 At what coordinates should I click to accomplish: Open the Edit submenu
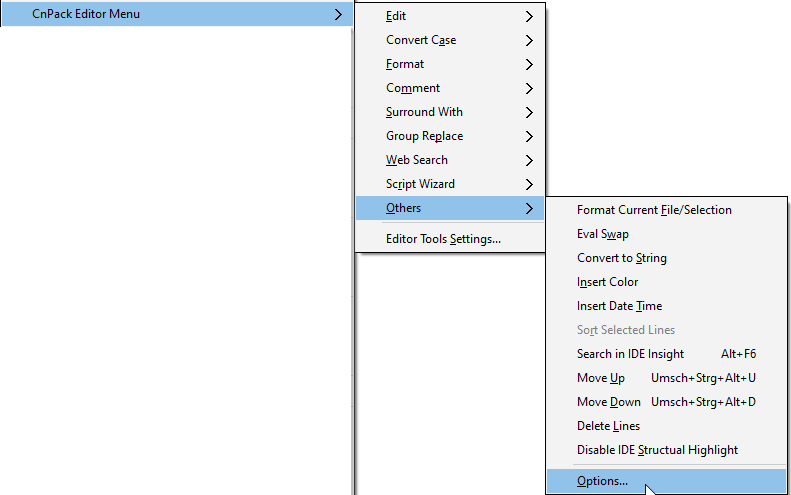[x=449, y=16]
